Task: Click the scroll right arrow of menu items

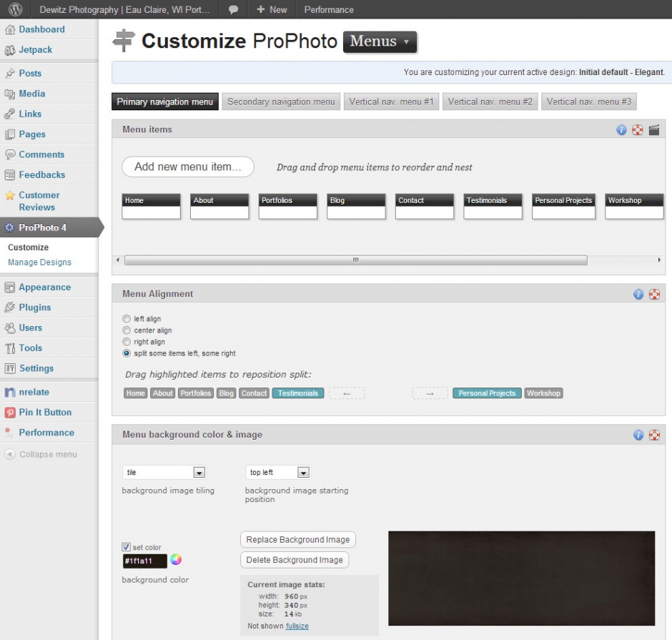Action: click(659, 260)
